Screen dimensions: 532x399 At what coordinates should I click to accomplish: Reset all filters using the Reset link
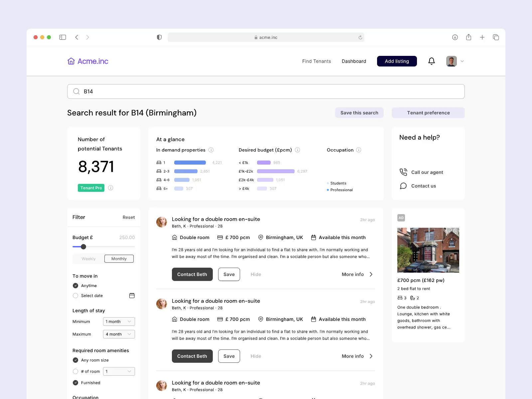tap(129, 217)
